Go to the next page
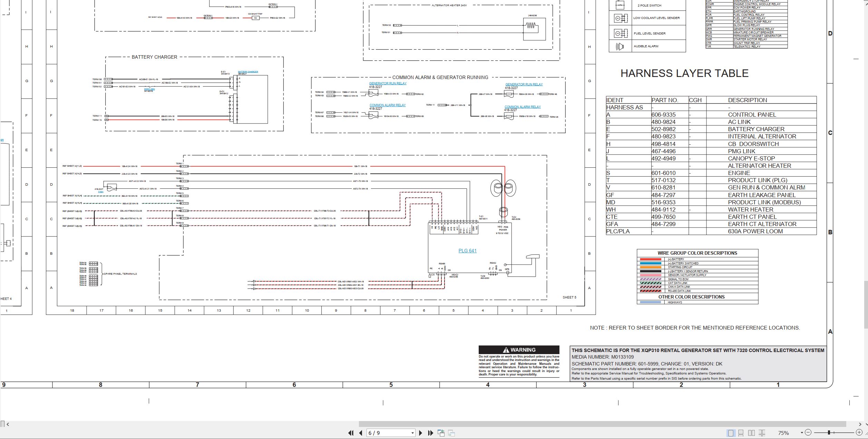The image size is (868, 439). click(x=420, y=433)
